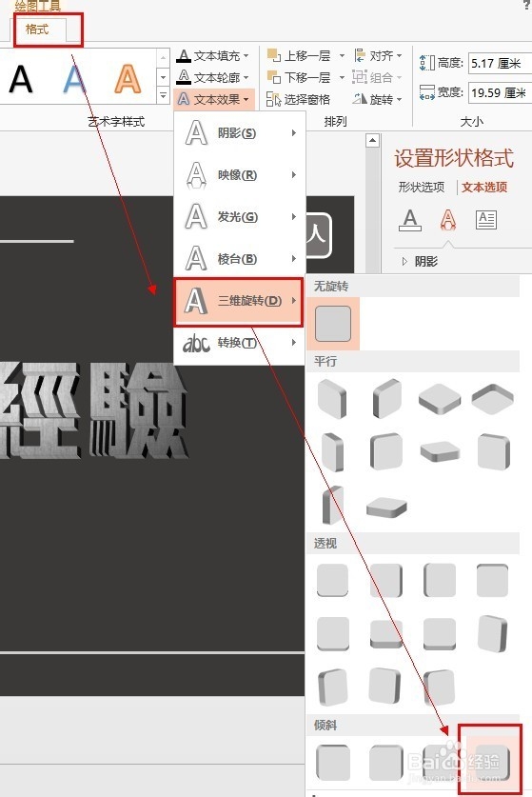
Task: Select fourth highlighted 倾斜 rotation preset
Action: click(490, 761)
